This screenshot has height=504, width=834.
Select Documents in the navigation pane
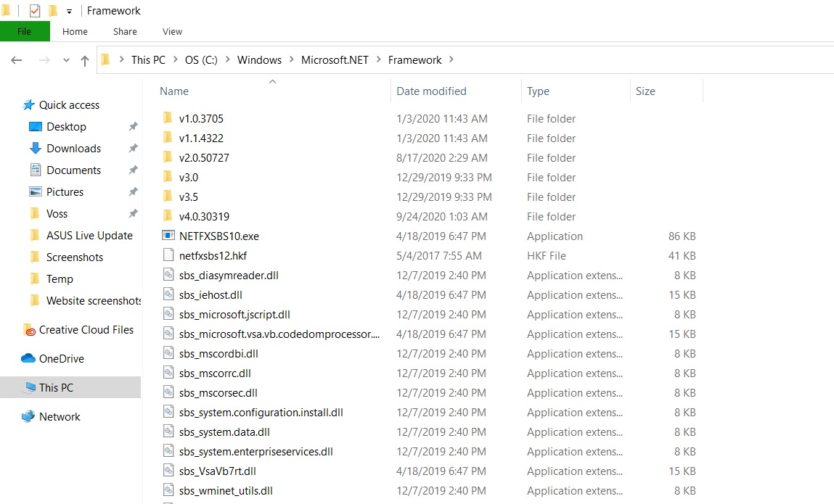click(74, 170)
